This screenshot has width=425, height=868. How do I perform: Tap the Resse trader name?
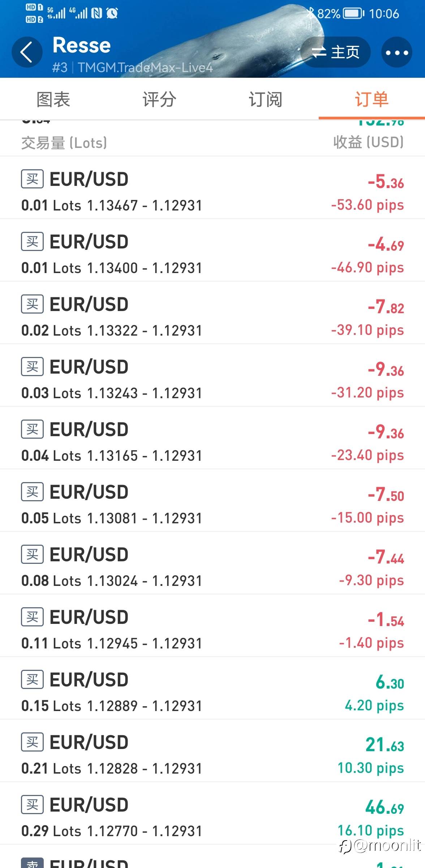[82, 45]
